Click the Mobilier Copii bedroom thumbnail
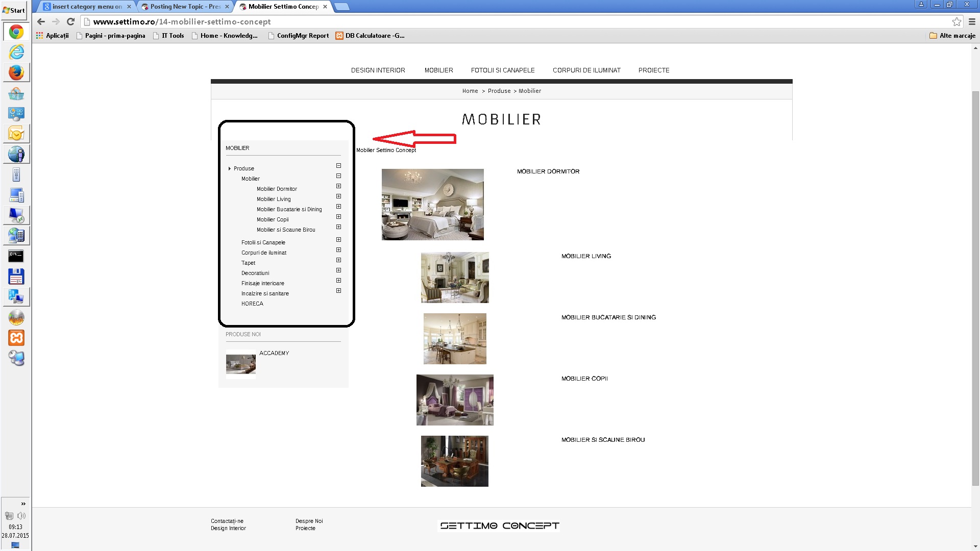This screenshot has height=551, width=980. click(455, 400)
